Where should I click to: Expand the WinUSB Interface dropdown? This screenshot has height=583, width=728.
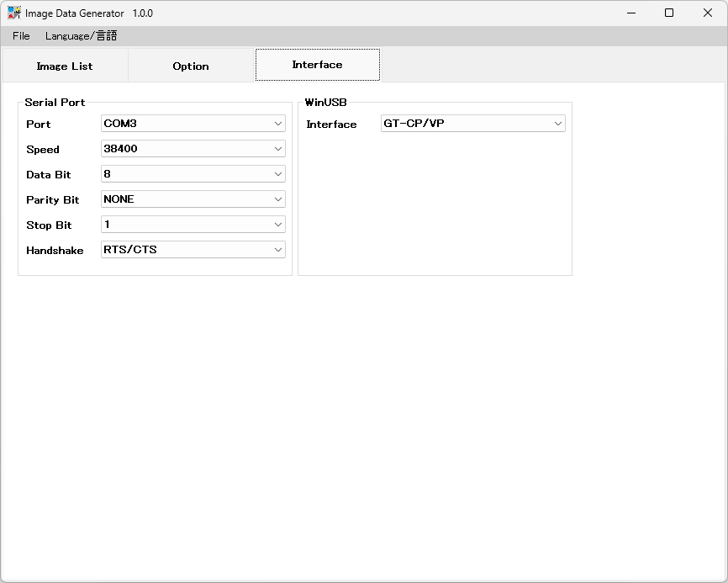coord(557,124)
